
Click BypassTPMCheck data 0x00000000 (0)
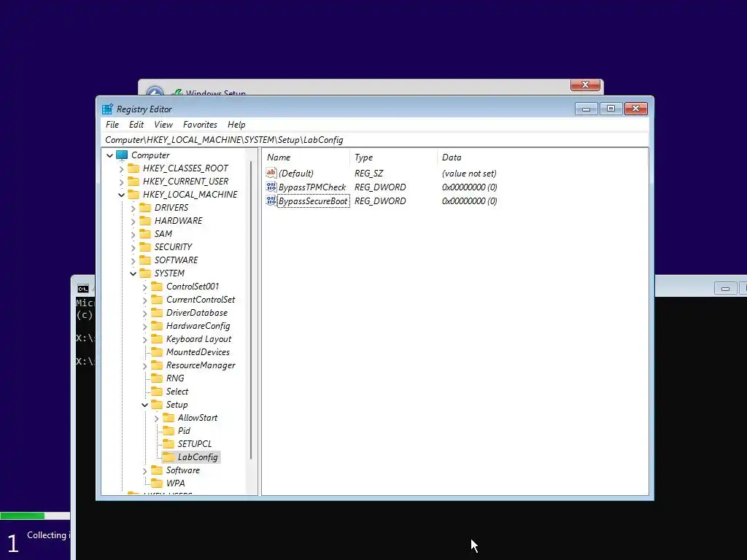(469, 187)
